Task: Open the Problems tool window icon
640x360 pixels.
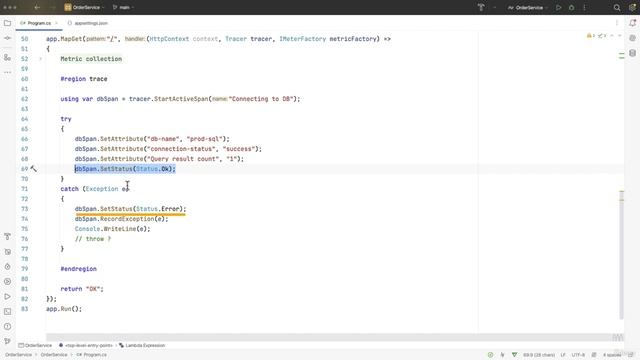Action: tap(7, 327)
